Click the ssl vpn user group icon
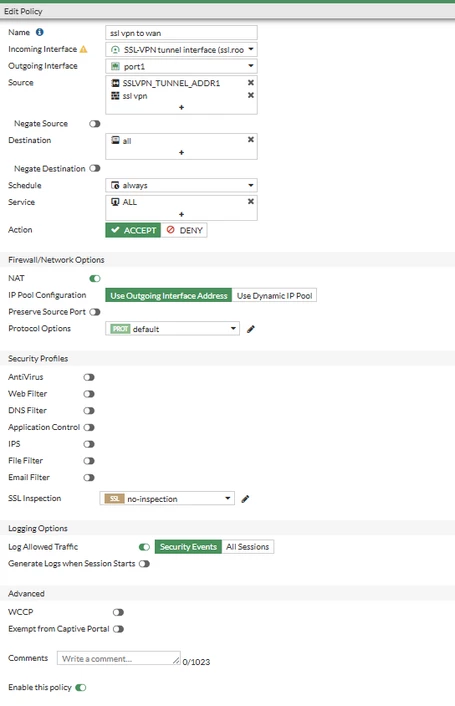The image size is (455, 706). pos(115,95)
